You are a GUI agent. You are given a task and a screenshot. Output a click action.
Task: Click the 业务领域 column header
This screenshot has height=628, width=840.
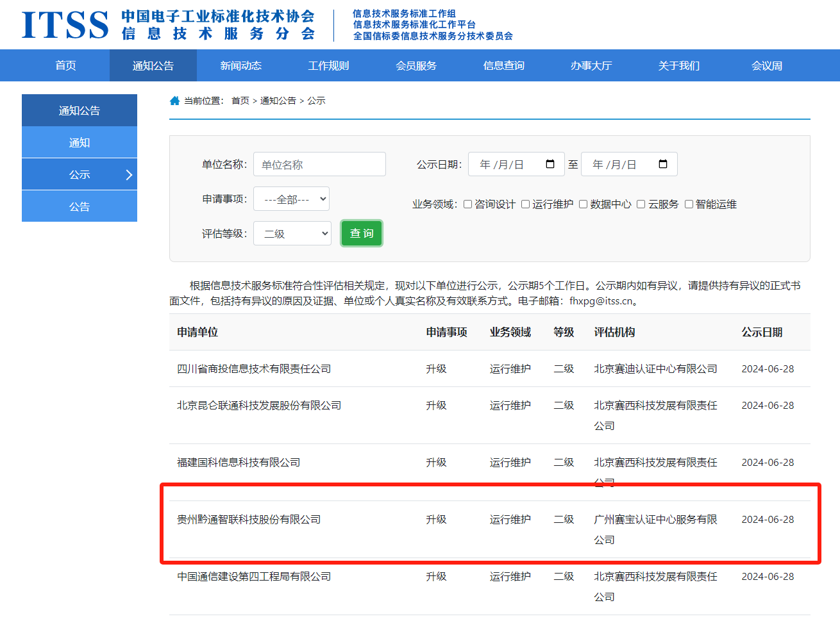(510, 332)
